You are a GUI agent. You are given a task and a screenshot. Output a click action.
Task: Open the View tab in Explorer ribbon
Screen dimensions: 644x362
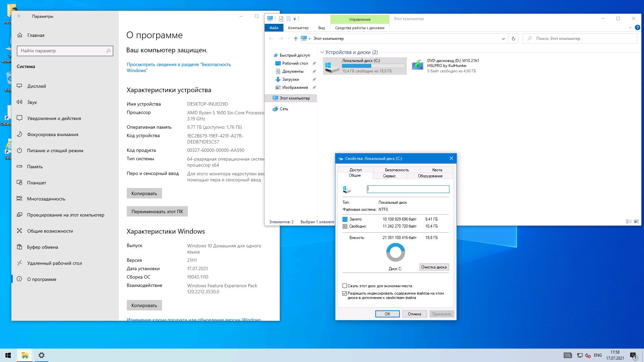point(321,28)
